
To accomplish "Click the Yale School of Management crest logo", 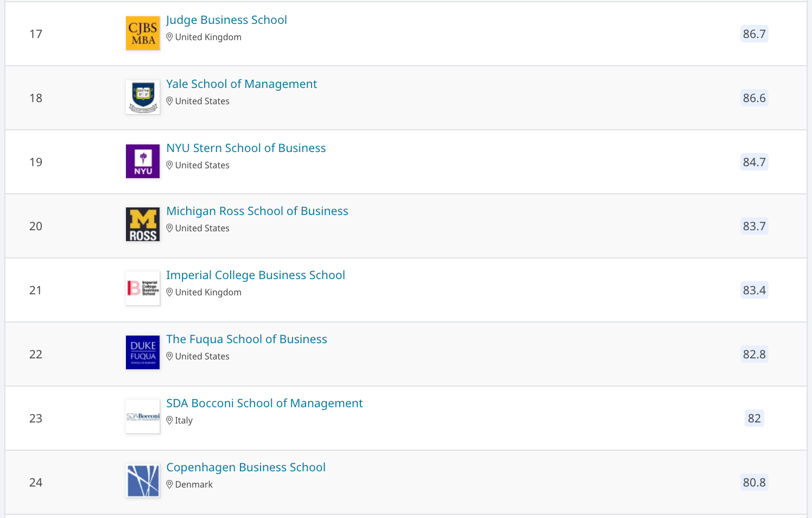I will tap(143, 97).
